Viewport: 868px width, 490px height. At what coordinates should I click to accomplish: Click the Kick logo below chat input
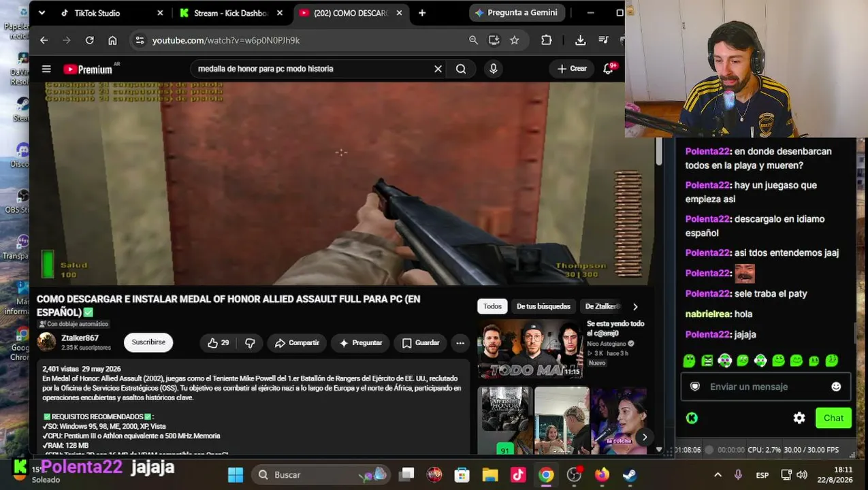[692, 418]
